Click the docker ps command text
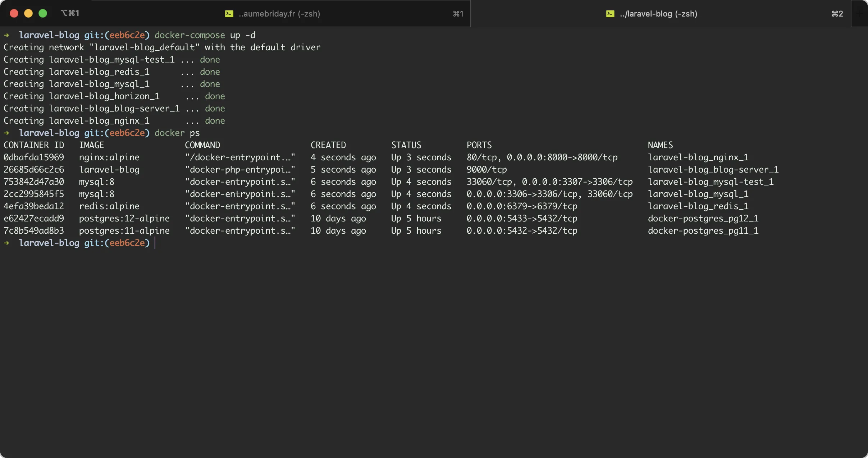Screen dimensions: 868x458 pyautogui.click(x=177, y=133)
